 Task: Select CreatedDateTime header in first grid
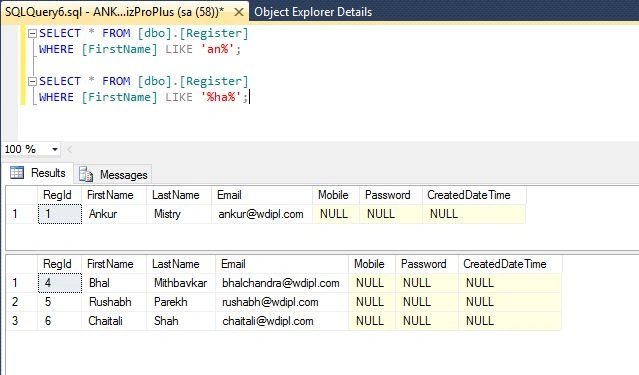point(474,195)
